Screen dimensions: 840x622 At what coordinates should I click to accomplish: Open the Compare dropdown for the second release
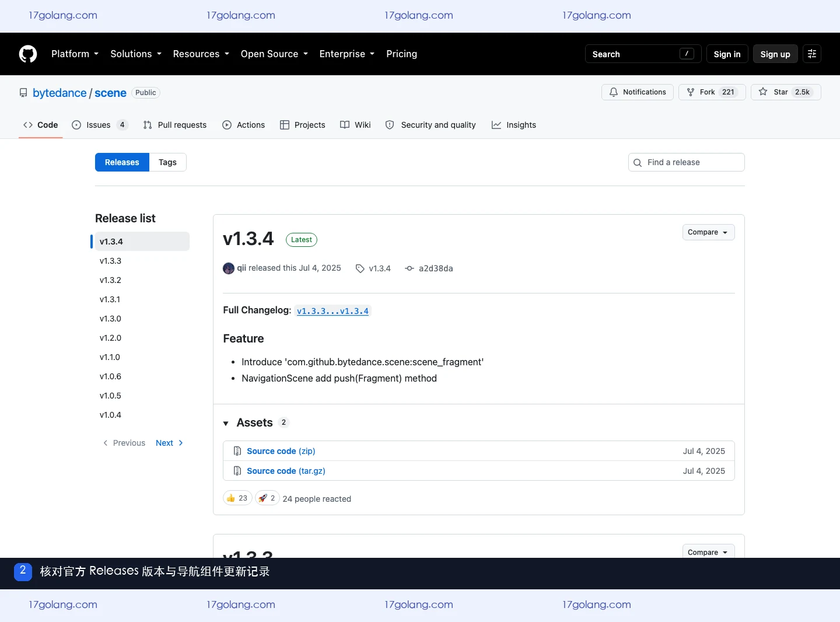[x=708, y=551]
